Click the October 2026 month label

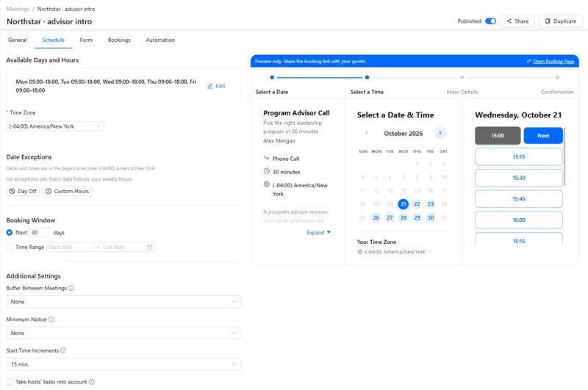coord(403,134)
